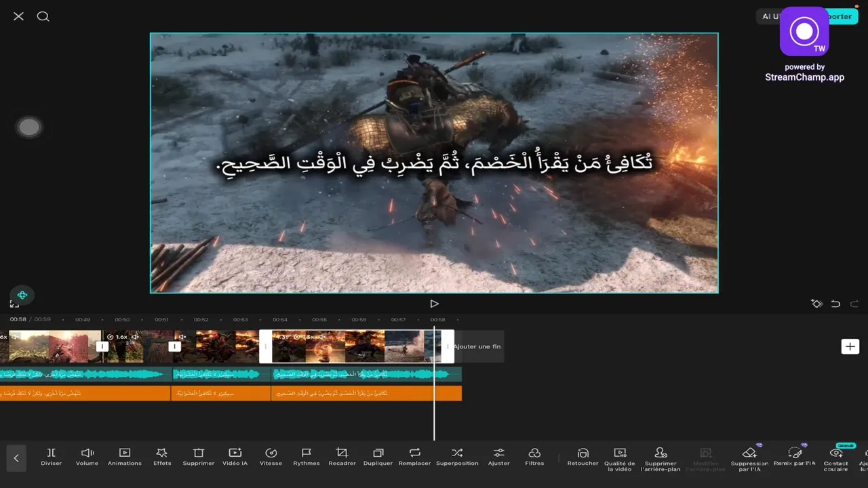Open the Animations tool
This screenshot has width=868, height=488.
[125, 457]
